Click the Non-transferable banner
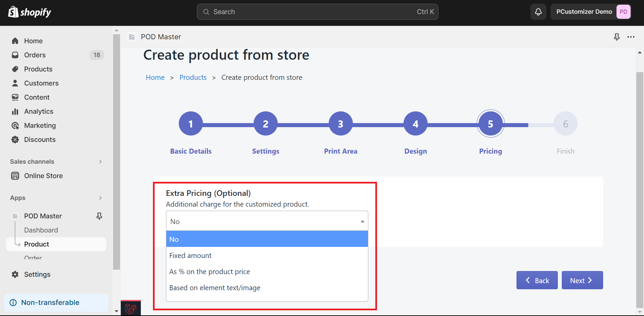644x316 pixels. coord(56,303)
